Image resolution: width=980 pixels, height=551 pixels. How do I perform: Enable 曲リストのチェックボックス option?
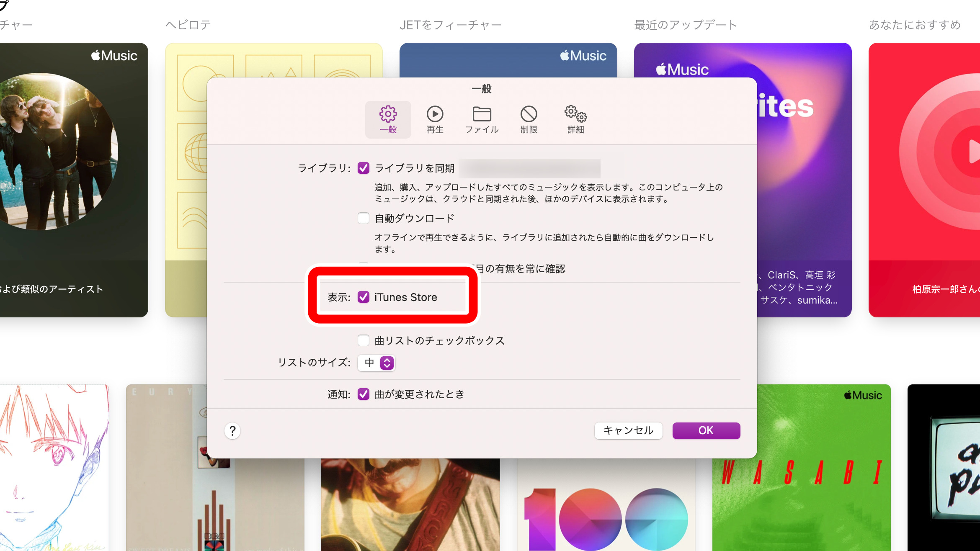(x=363, y=340)
